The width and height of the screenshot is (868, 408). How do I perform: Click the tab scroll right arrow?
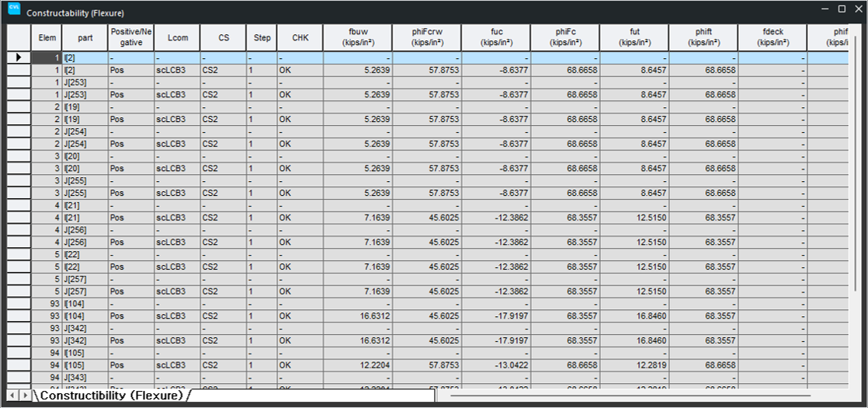(x=24, y=396)
